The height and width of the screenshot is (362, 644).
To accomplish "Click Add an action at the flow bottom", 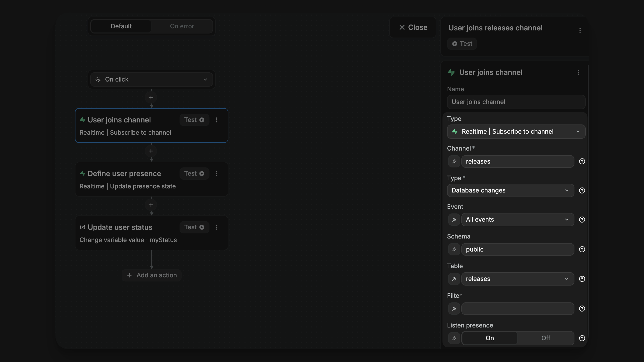I will point(151,275).
